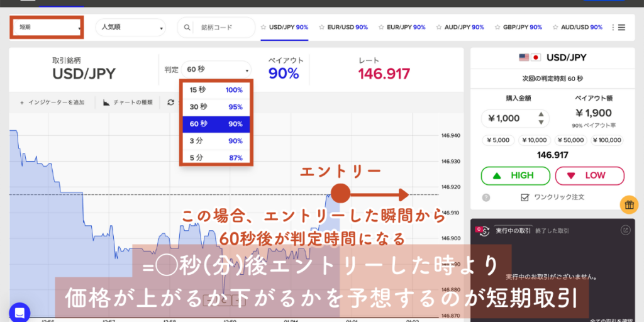The width and height of the screenshot is (644, 322).
Task: Star EUR/JPY as favorite
Action: [381, 27]
